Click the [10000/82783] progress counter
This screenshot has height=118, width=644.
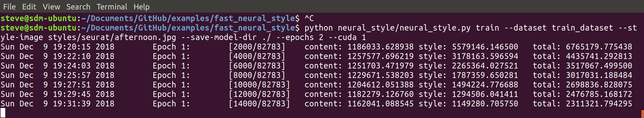tap(259, 85)
